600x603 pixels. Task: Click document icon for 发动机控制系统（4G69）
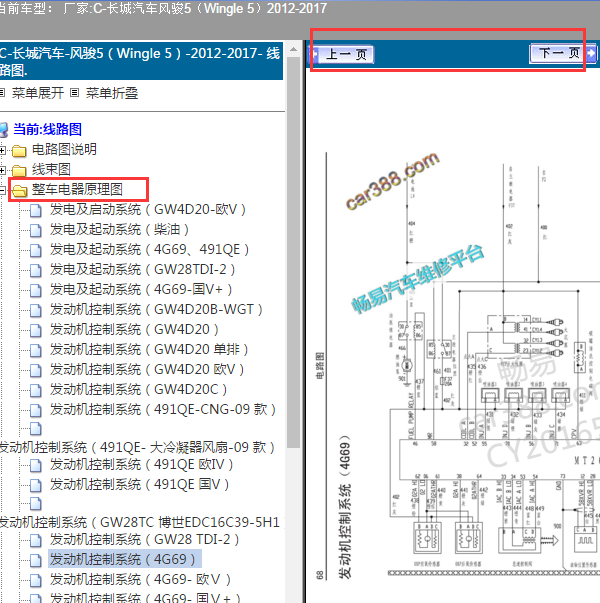35,560
